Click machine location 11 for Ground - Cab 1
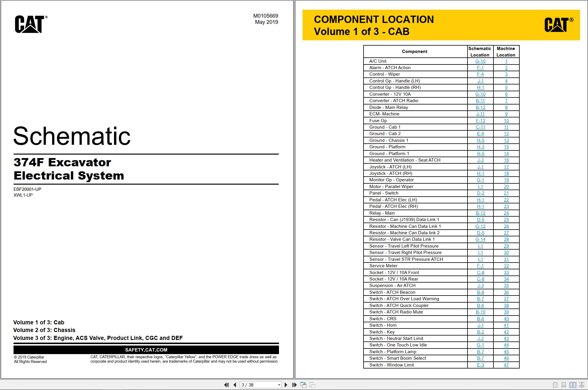This screenshot has width=588, height=390. point(506,127)
